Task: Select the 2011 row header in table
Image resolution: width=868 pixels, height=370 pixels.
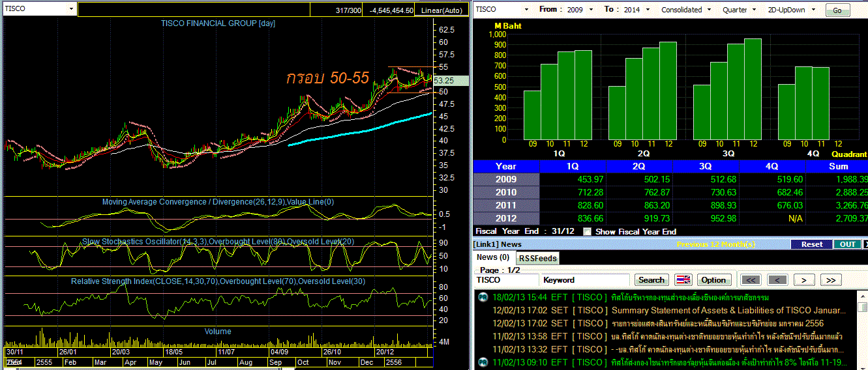Action: 506,205
